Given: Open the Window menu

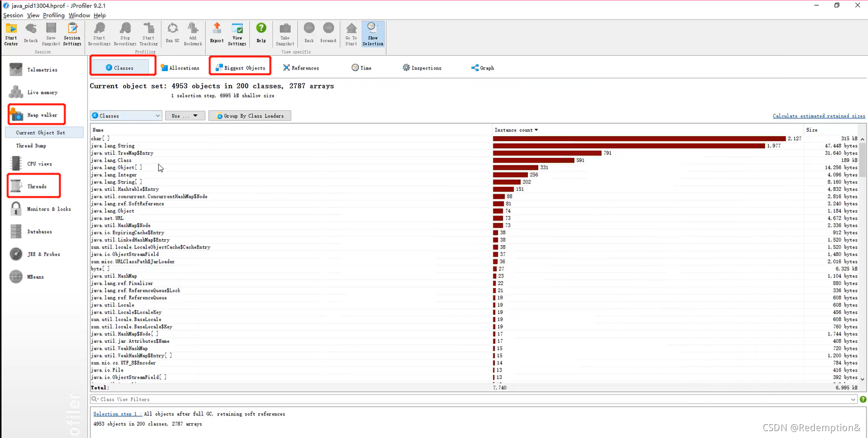Looking at the screenshot, I should click(79, 15).
